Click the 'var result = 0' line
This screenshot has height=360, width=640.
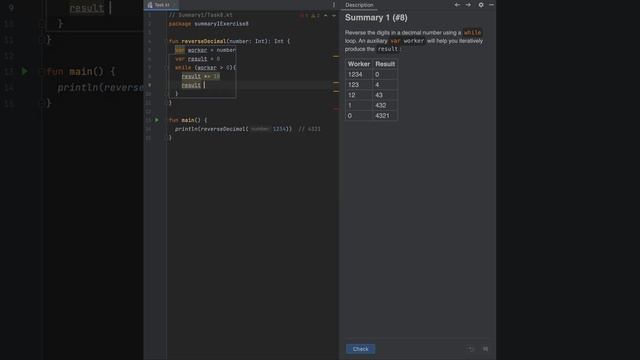[198, 59]
